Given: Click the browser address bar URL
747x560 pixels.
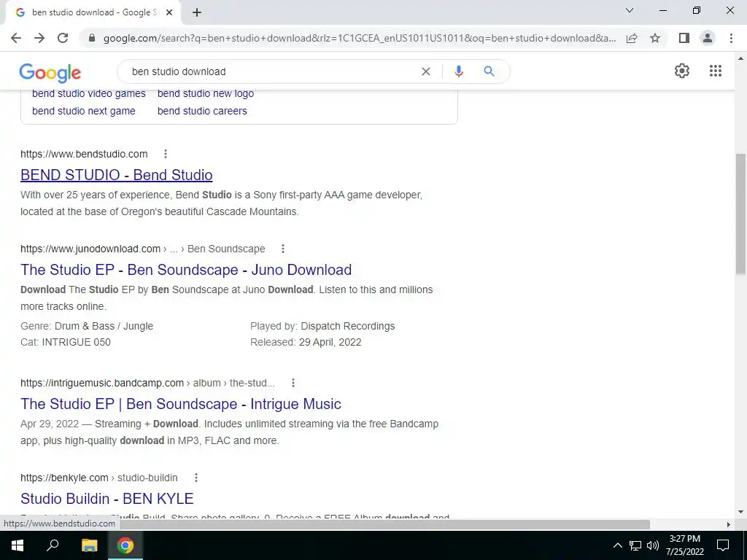Looking at the screenshot, I should tap(360, 38).
